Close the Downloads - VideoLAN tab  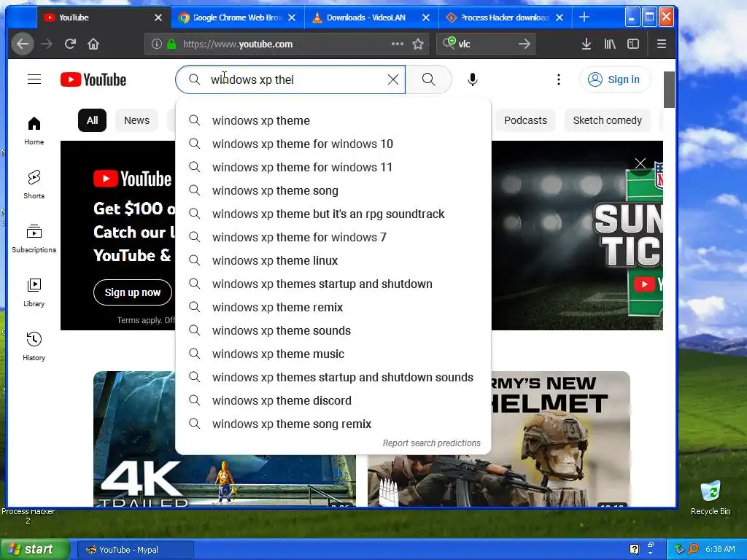pyautogui.click(x=426, y=17)
